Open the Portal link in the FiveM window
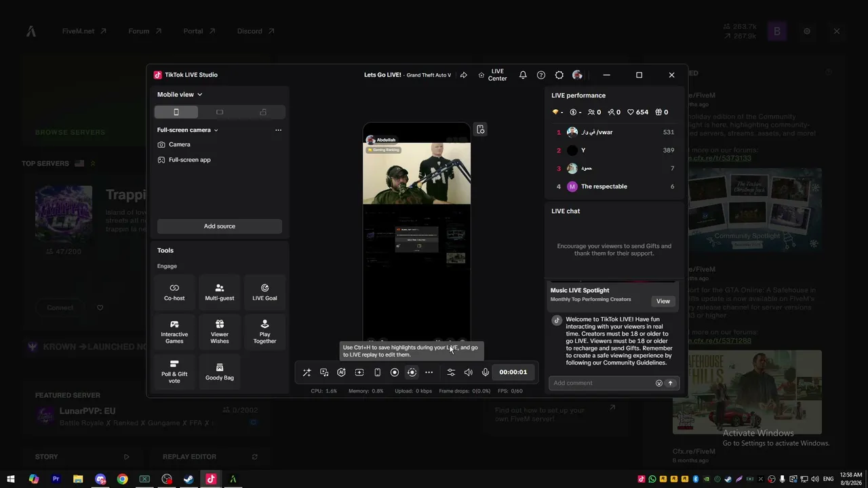868x488 pixels. coord(199,31)
